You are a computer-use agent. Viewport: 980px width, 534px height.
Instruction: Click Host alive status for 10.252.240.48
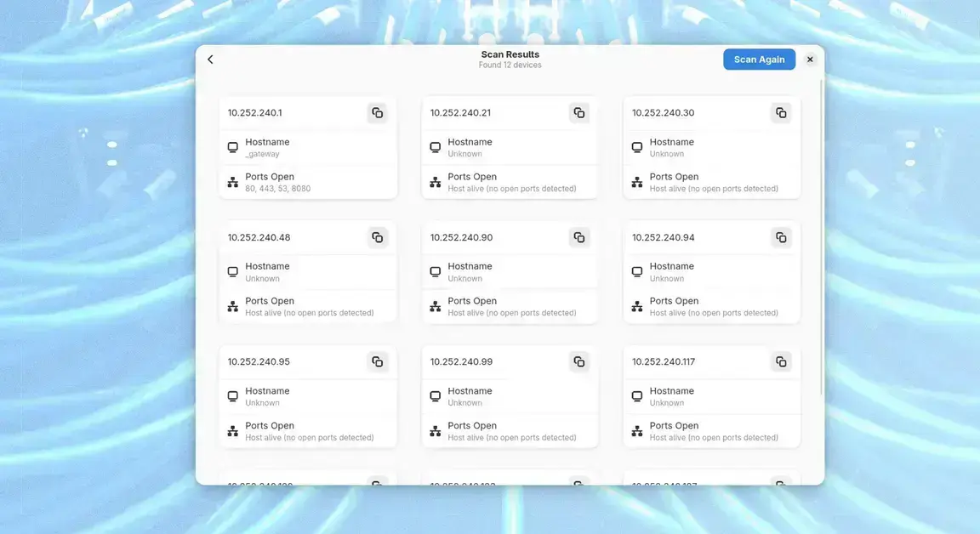click(x=310, y=313)
